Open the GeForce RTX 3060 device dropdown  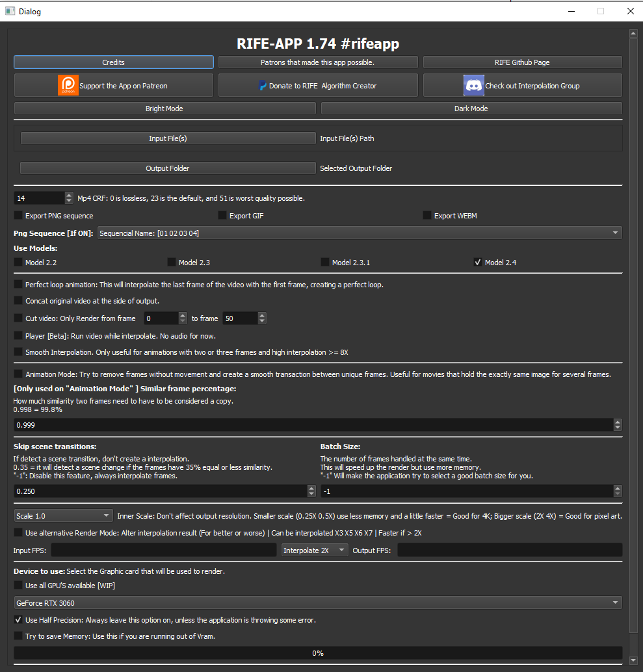[x=318, y=603]
